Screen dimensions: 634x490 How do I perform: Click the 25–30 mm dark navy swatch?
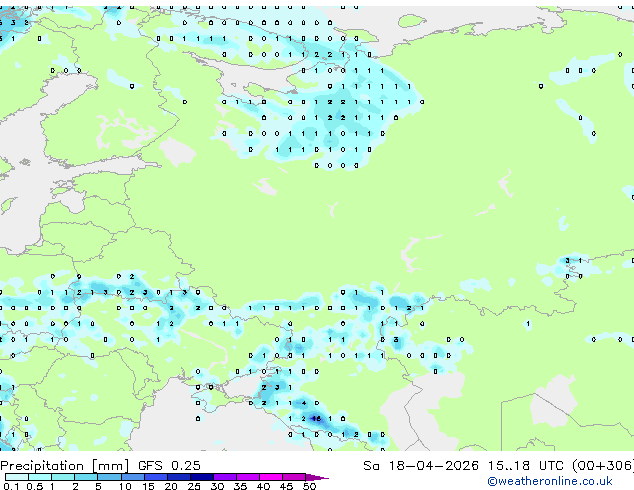click(x=202, y=477)
